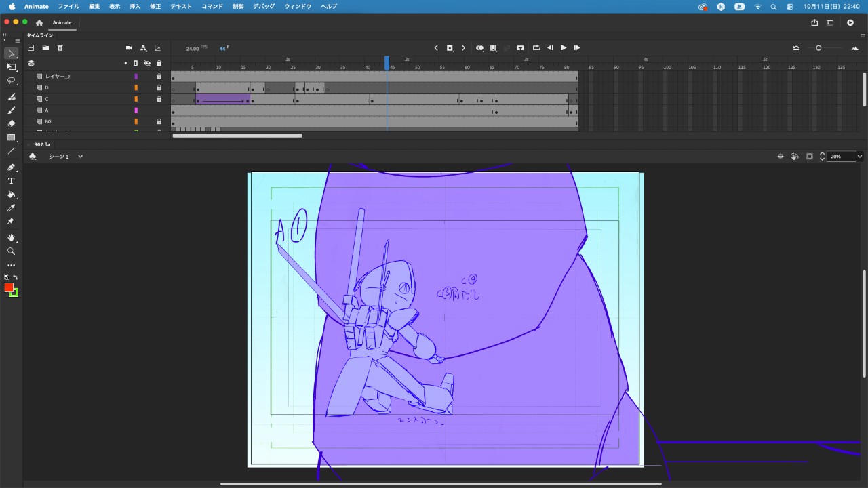This screenshot has width=868, height=488.
Task: Select the Eyedropper tool
Action: coord(12,208)
